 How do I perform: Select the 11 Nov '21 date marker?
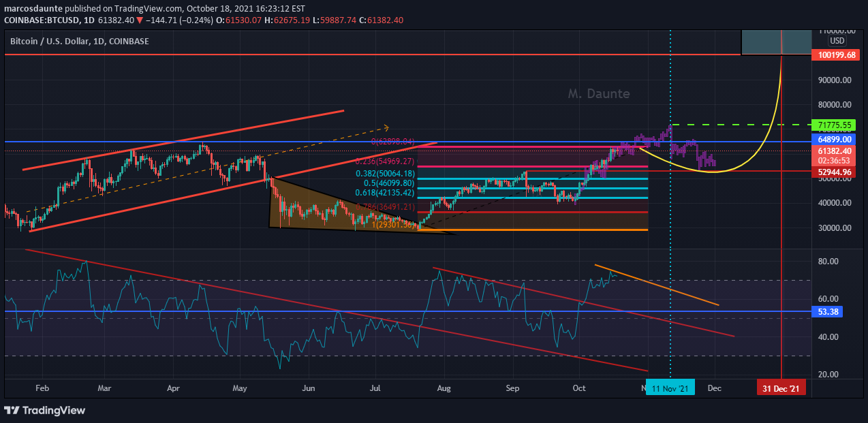coord(670,388)
